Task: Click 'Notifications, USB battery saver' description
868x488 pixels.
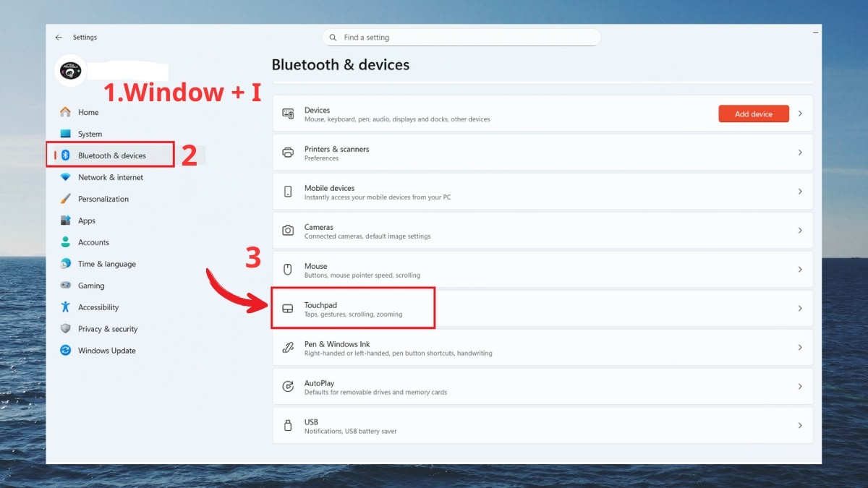Action: coord(351,432)
